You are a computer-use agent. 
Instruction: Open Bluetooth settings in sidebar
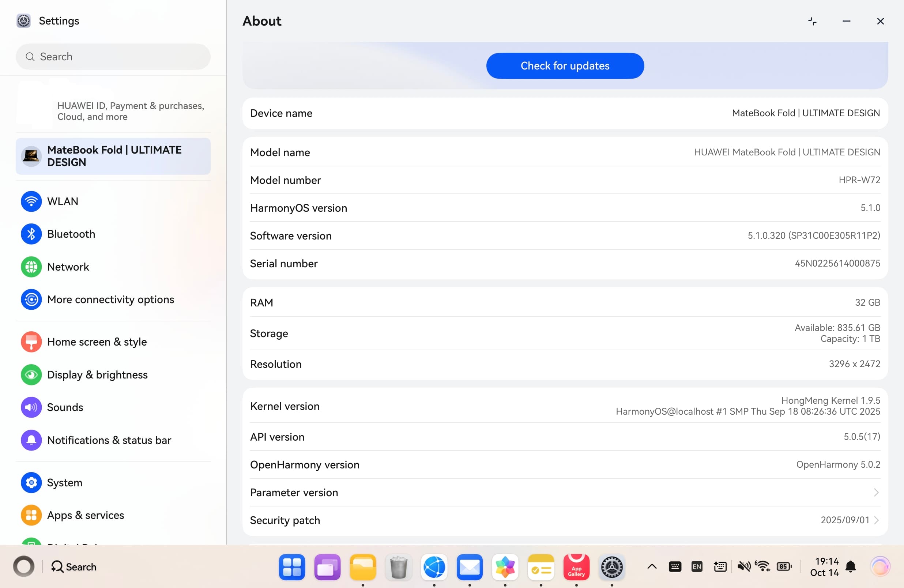click(71, 234)
